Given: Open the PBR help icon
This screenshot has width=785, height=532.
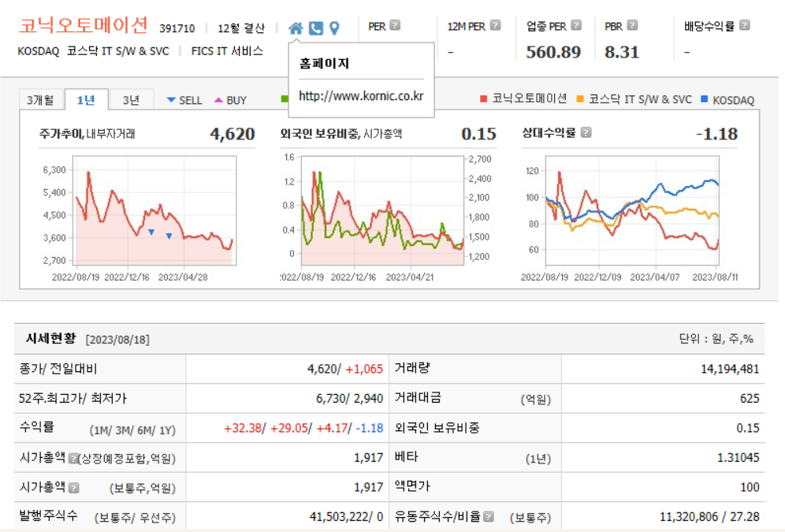Looking at the screenshot, I should [x=631, y=24].
